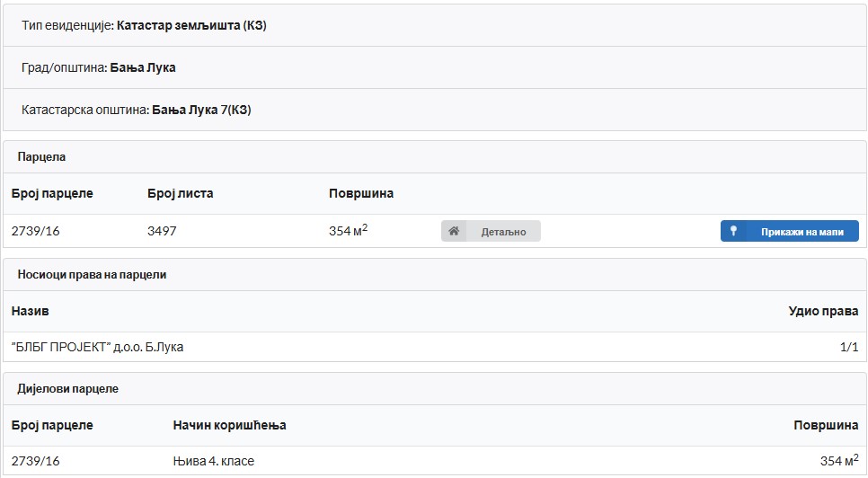The image size is (868, 478).
Task: Click parcel number 2739/16 under Дијелови парцеле
Action: (x=35, y=461)
